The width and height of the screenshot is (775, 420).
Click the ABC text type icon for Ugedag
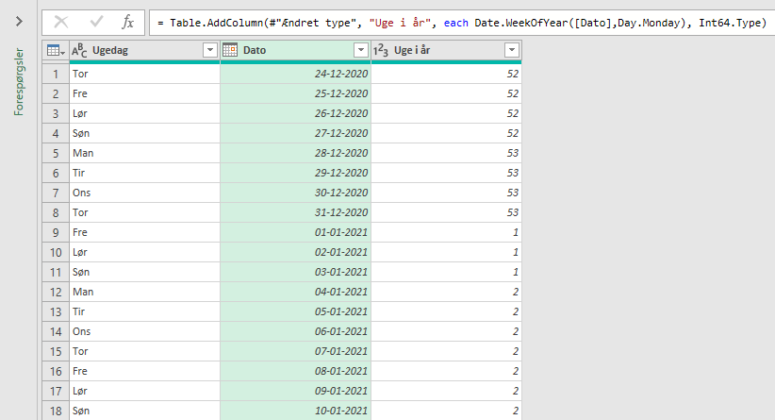point(79,50)
